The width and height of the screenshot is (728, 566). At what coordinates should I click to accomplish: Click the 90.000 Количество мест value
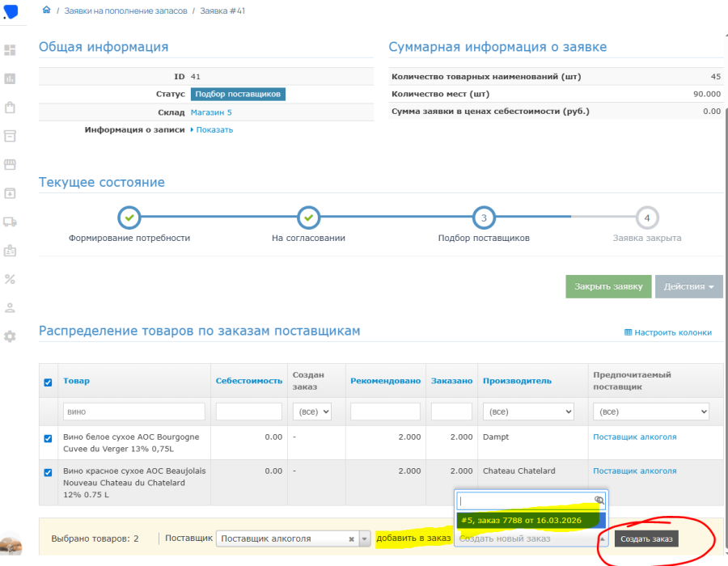tap(707, 94)
